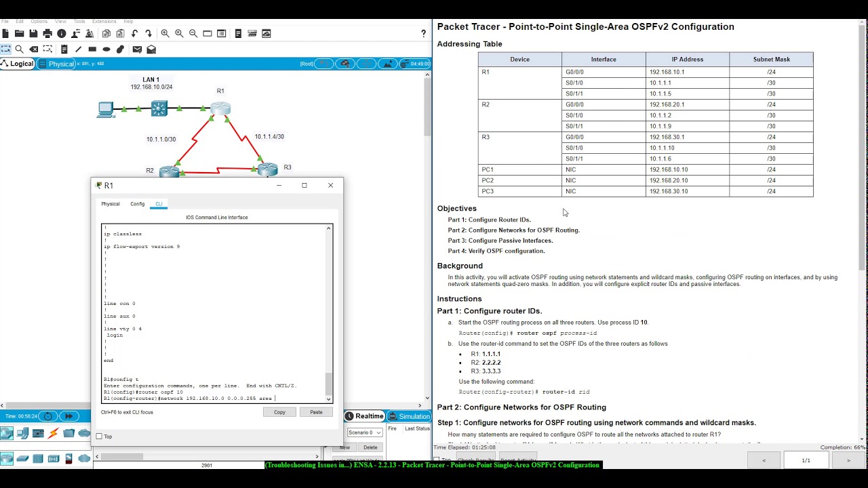Copy icon in main toolbar
Screen dimensions: 868x488
pyautogui.click(x=106, y=33)
